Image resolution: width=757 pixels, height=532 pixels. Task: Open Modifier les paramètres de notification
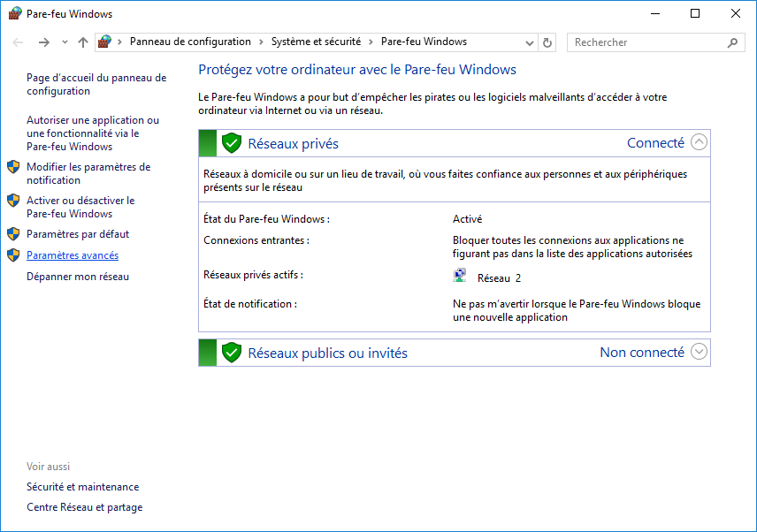(x=88, y=173)
